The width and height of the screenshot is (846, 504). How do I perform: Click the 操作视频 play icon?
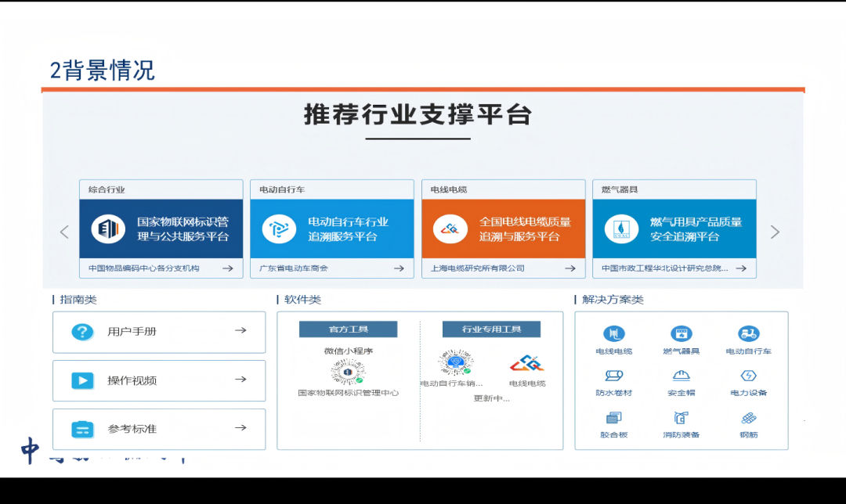(x=82, y=380)
